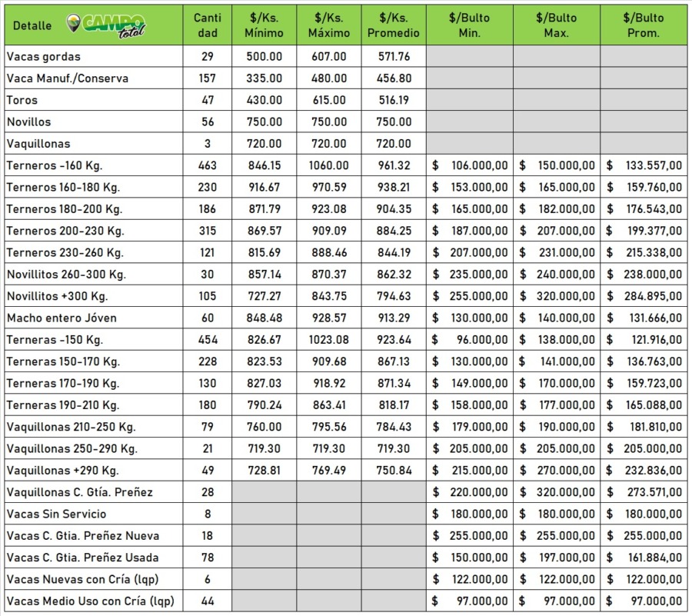Select the 1060.00 maximum price cell
The image size is (692, 616).
coord(329,165)
